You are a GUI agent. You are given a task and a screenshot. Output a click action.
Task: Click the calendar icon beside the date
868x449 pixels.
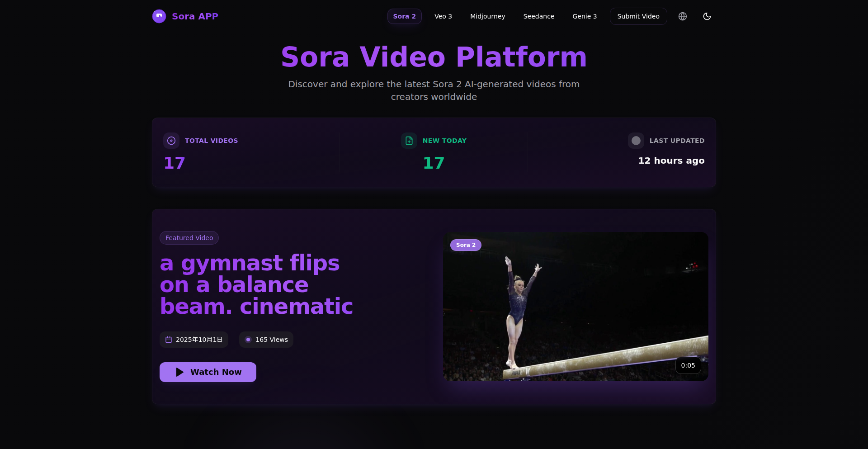click(169, 340)
